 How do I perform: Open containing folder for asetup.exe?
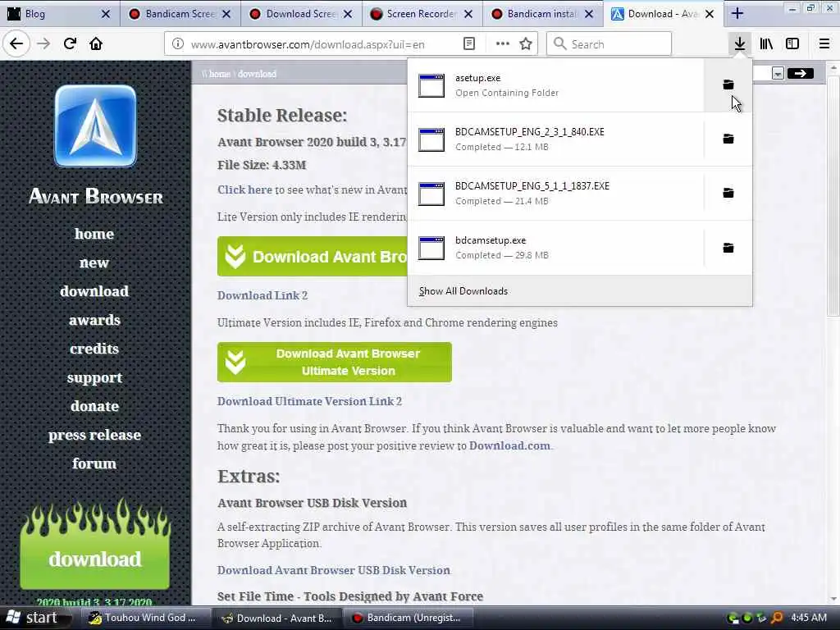click(728, 84)
